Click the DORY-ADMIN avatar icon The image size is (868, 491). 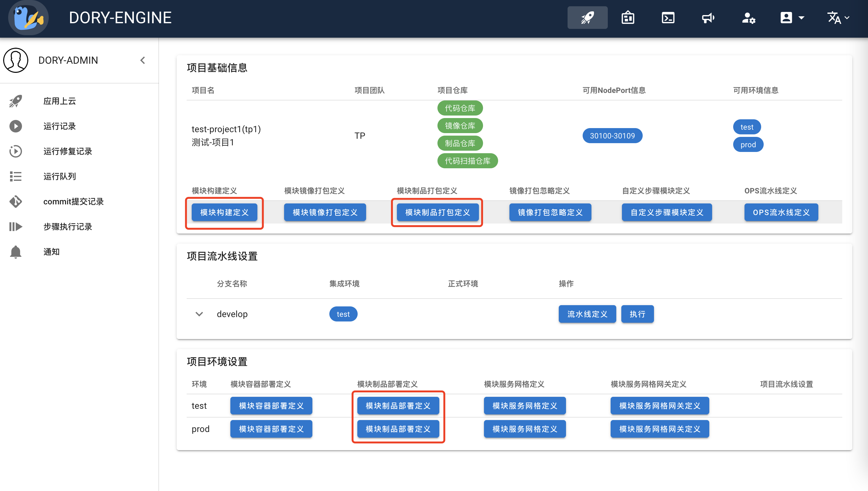click(x=15, y=60)
